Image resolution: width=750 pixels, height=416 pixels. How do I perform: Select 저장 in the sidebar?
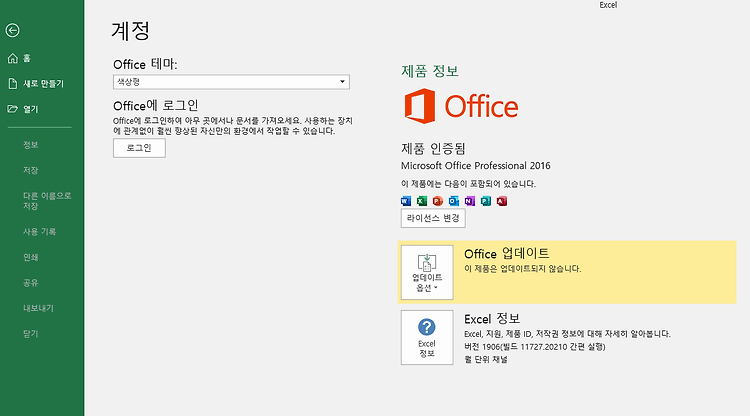tap(31, 170)
